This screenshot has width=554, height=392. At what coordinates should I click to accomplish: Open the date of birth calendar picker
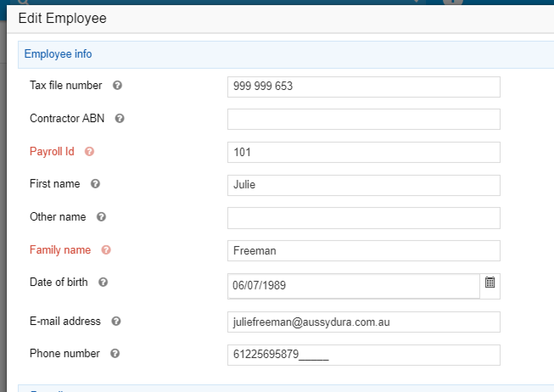point(490,283)
